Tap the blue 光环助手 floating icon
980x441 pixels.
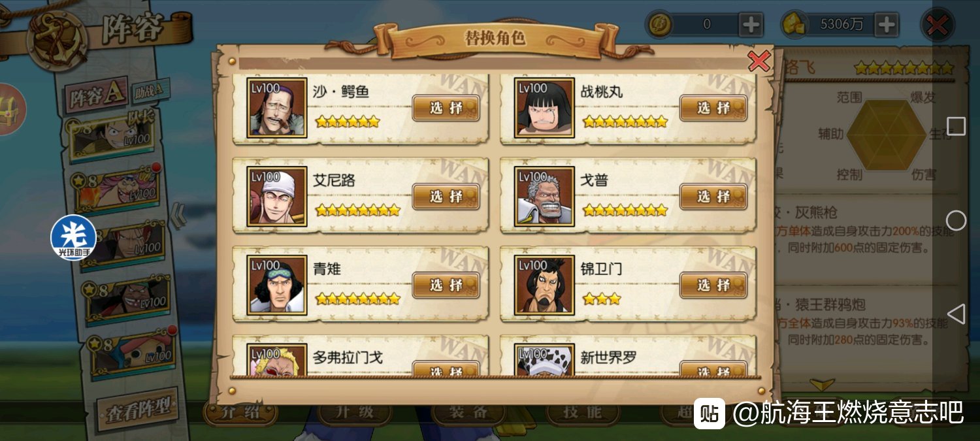[73, 237]
